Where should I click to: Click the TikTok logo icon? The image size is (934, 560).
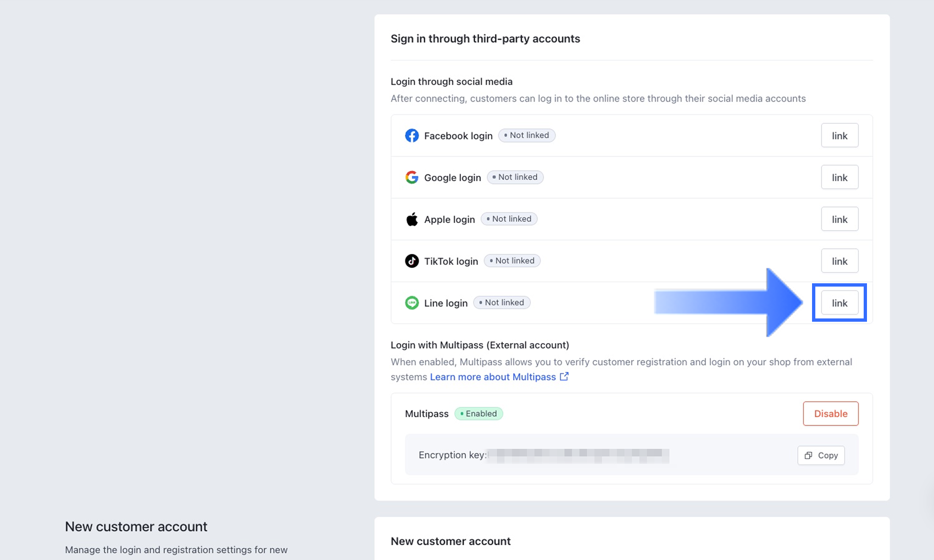pyautogui.click(x=412, y=261)
